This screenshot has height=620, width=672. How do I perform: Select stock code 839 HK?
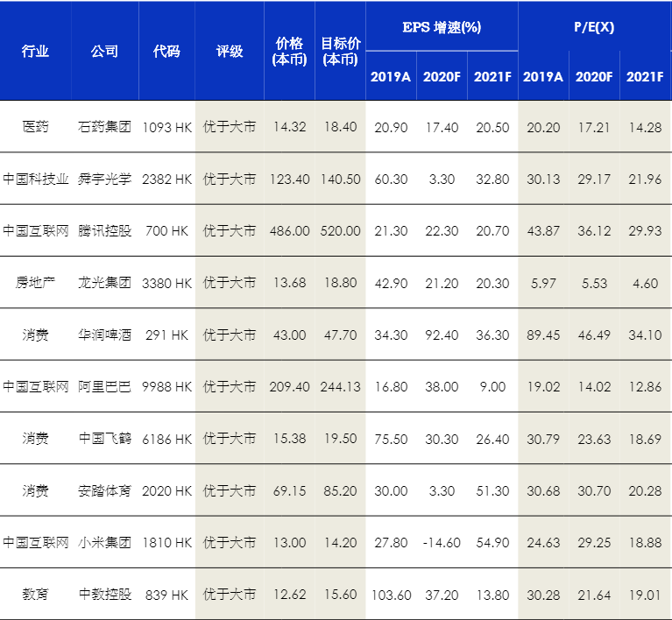(x=166, y=595)
